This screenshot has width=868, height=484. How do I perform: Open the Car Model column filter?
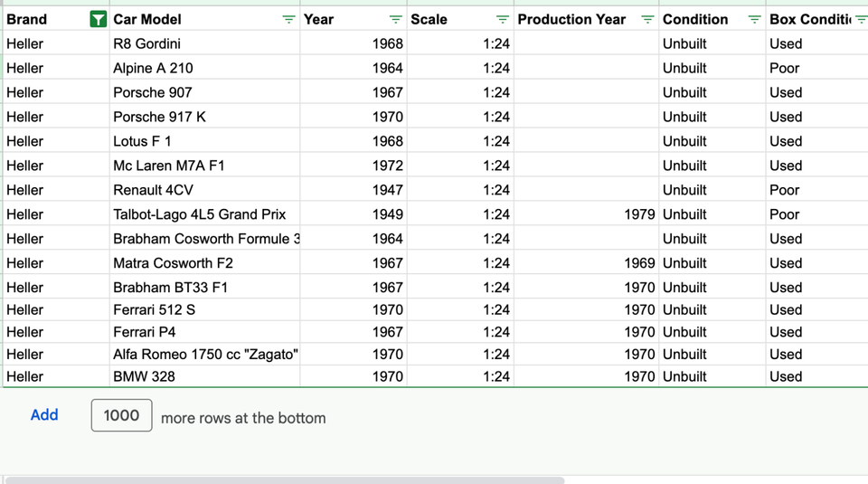(x=288, y=19)
